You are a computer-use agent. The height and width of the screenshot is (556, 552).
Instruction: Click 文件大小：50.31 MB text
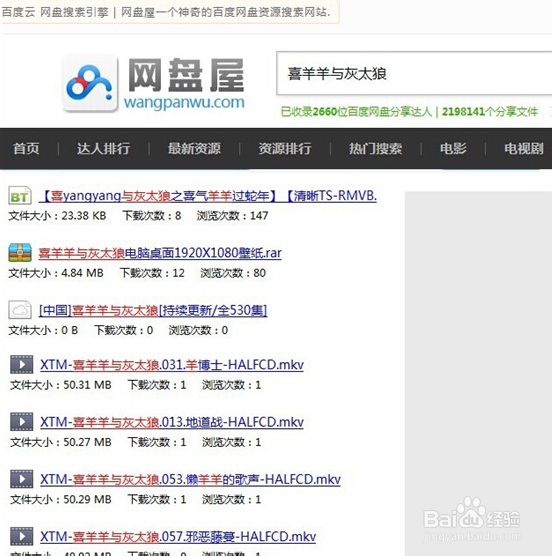coord(61,385)
